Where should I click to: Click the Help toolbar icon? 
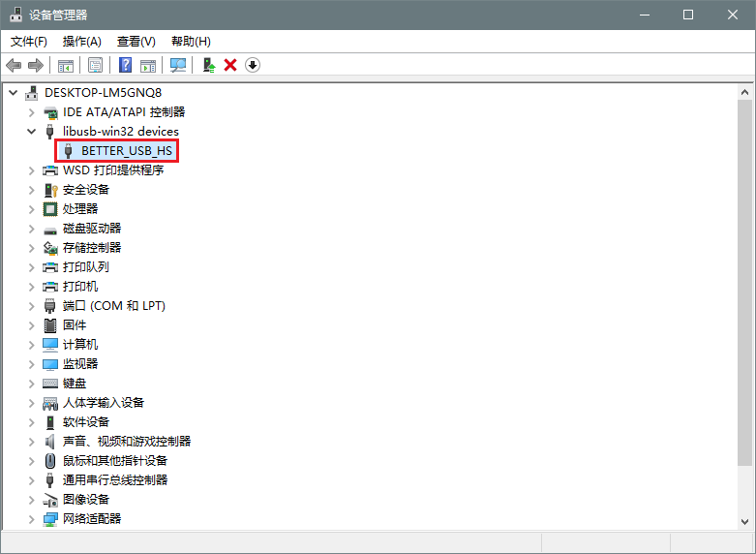coord(125,65)
